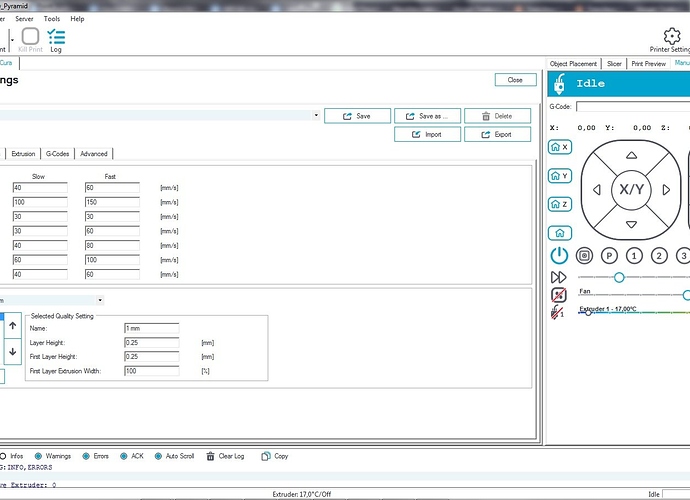690x500 pixels.
Task: Click the Save button
Action: [x=357, y=116]
